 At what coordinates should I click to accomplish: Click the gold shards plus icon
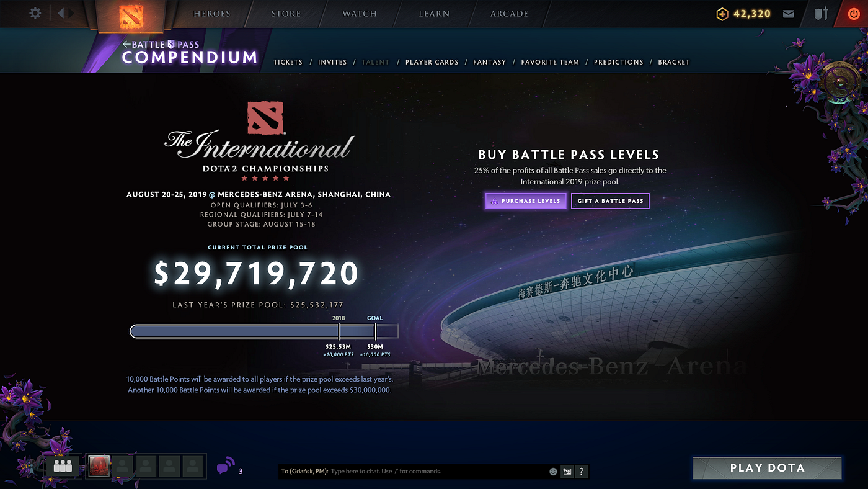pyautogui.click(x=722, y=14)
